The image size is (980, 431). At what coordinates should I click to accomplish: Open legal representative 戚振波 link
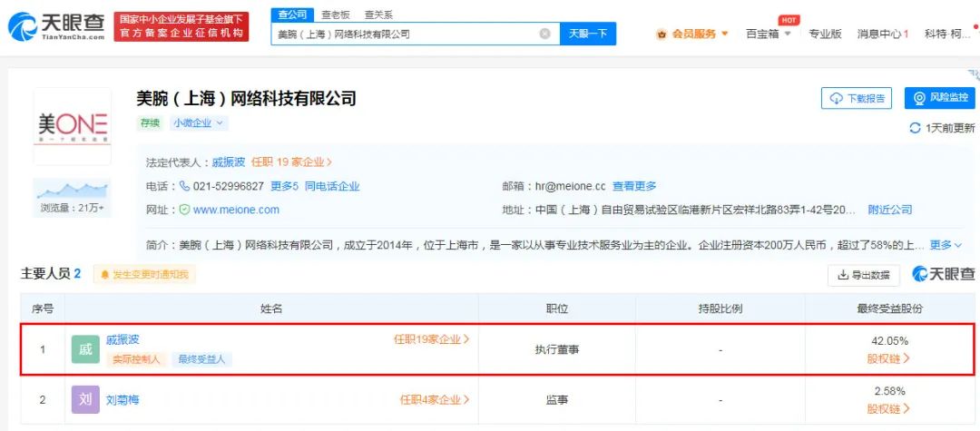[x=228, y=162]
